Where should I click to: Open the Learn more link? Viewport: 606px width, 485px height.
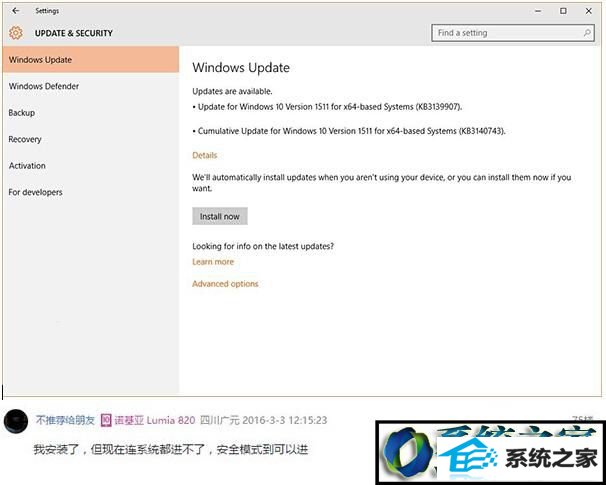point(213,262)
